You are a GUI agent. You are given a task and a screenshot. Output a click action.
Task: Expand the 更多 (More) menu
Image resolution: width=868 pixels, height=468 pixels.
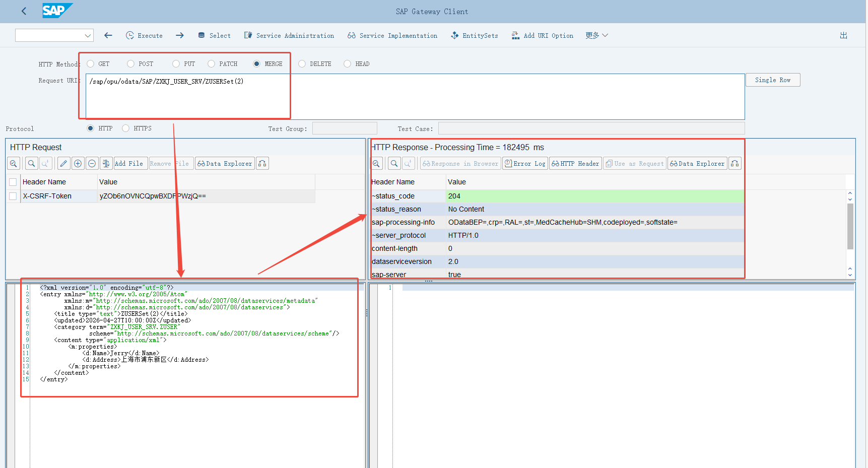(x=597, y=35)
